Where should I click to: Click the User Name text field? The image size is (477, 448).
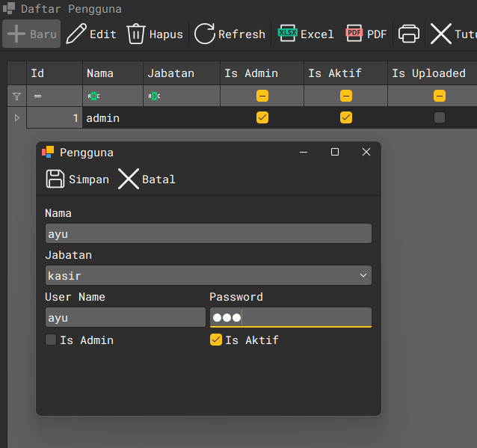[125, 317]
